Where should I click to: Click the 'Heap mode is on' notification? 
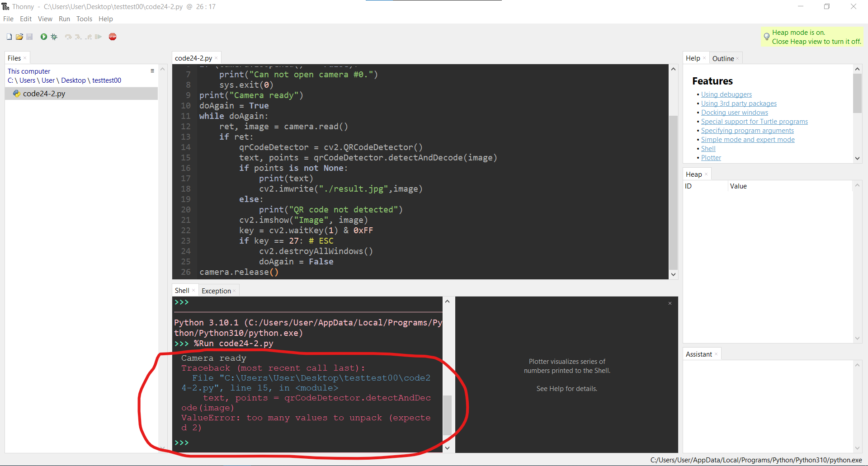tap(812, 37)
